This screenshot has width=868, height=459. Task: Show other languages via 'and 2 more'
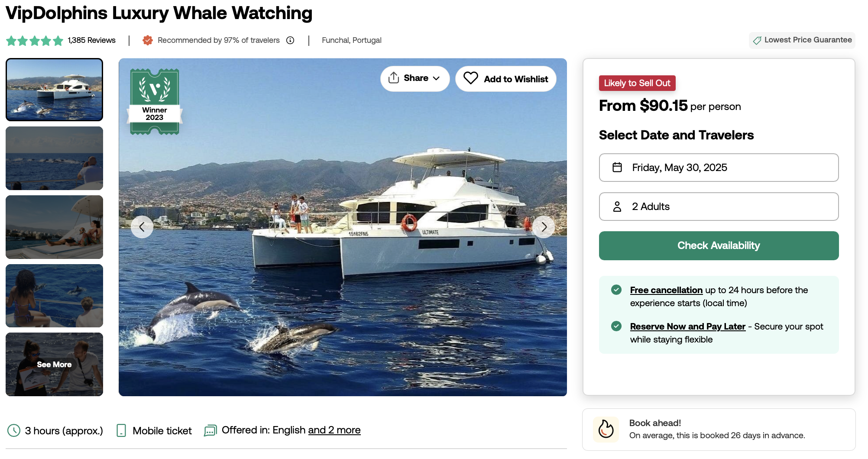click(334, 430)
